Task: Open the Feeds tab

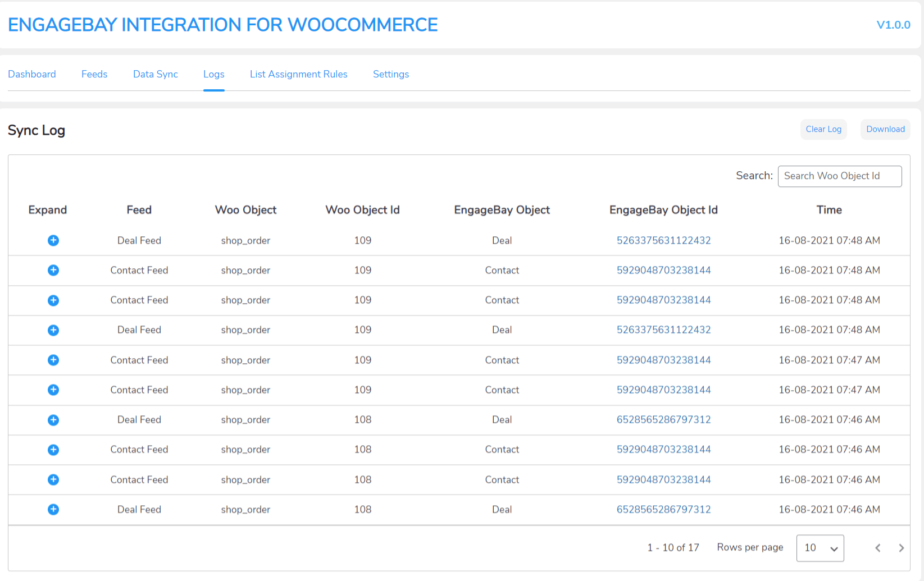Action: [x=94, y=74]
